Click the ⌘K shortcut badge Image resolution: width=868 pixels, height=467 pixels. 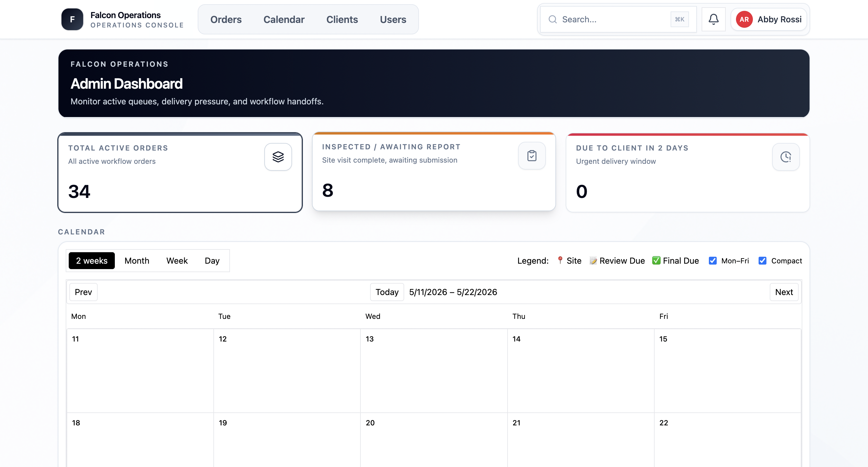point(680,19)
